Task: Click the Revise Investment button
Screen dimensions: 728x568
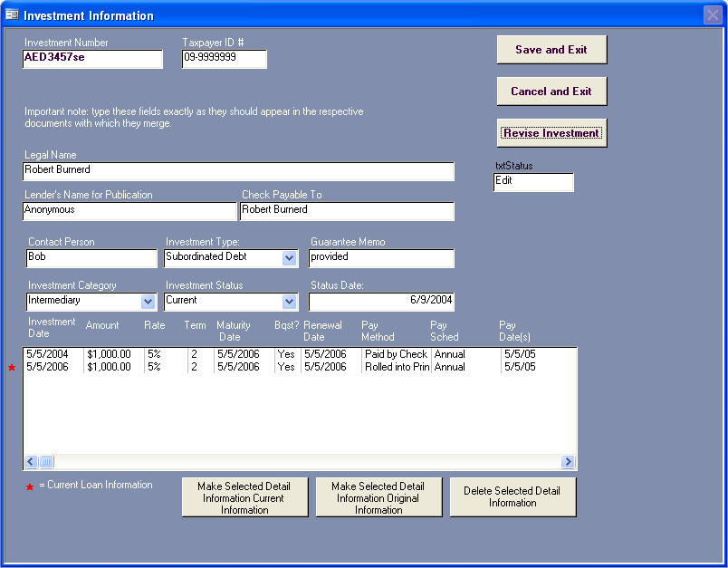Action: 551,133
